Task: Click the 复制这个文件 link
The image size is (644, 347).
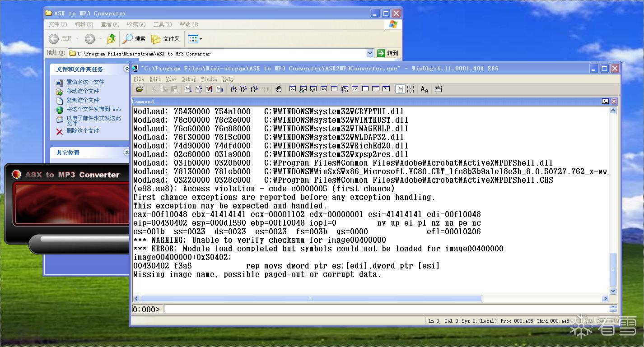Action: [83, 100]
